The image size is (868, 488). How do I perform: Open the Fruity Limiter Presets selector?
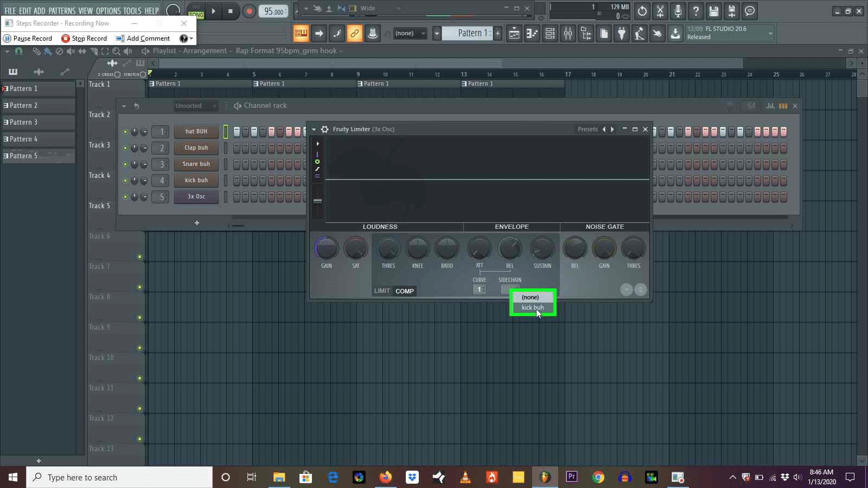[x=588, y=129]
